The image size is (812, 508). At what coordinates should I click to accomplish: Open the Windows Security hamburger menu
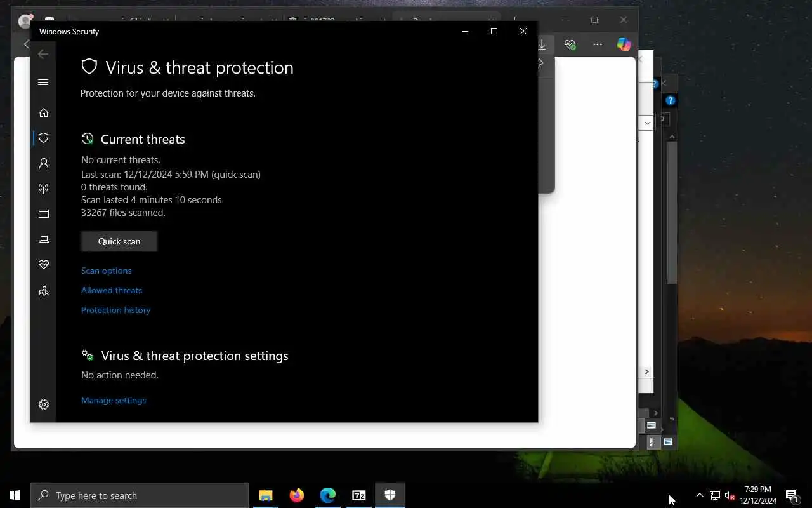click(x=43, y=82)
